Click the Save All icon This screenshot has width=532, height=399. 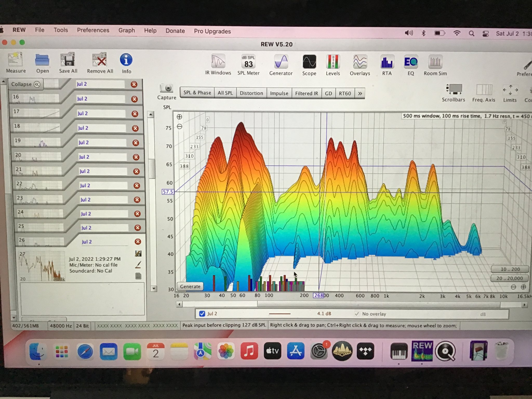point(68,63)
